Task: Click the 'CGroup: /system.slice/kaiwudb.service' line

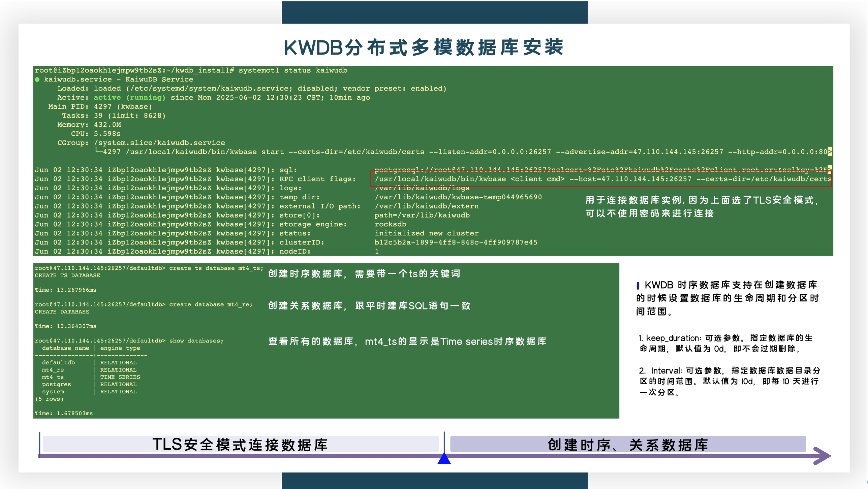Action: point(141,143)
